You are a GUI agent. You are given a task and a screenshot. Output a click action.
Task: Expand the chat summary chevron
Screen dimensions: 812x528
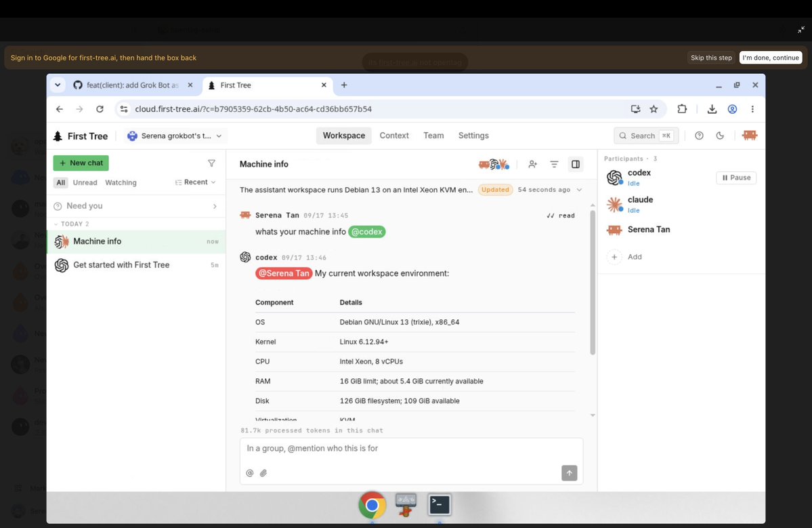[580, 190]
